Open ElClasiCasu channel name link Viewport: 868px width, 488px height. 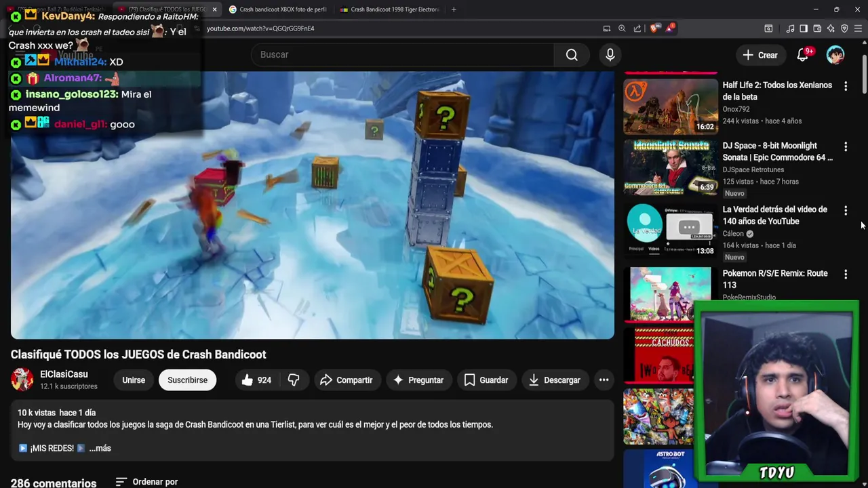click(64, 374)
